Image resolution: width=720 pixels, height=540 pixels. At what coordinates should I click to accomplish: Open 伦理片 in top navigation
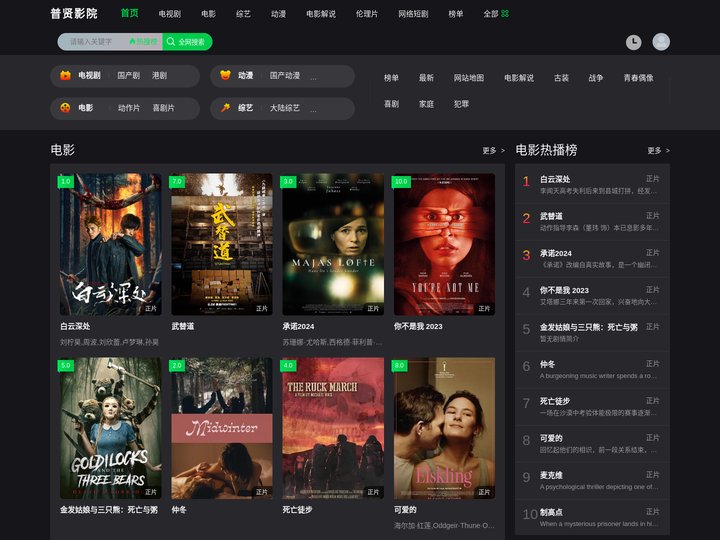(x=367, y=14)
